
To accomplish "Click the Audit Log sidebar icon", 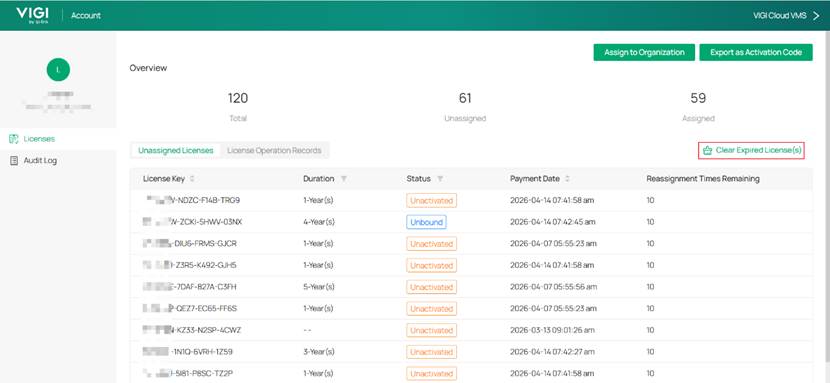I will (x=14, y=160).
